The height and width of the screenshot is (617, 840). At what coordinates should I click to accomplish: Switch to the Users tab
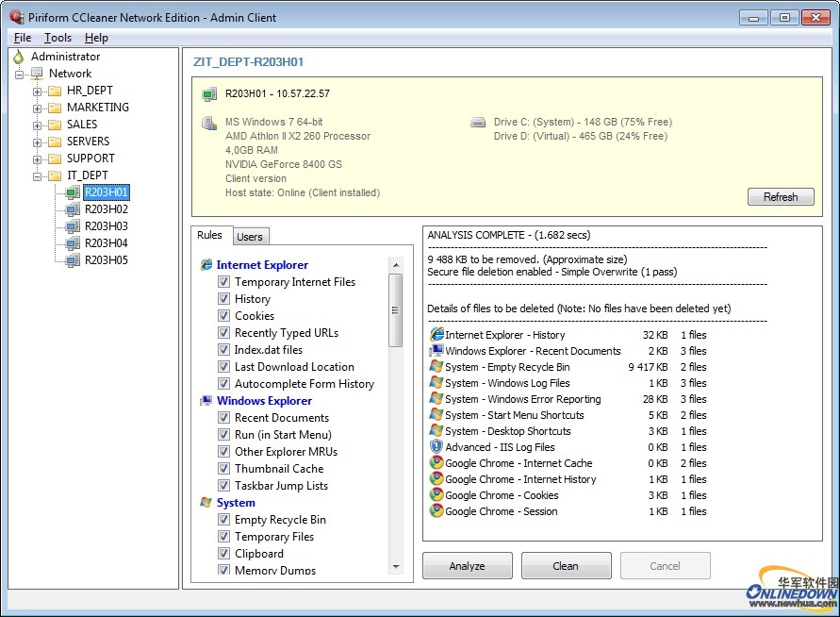250,237
